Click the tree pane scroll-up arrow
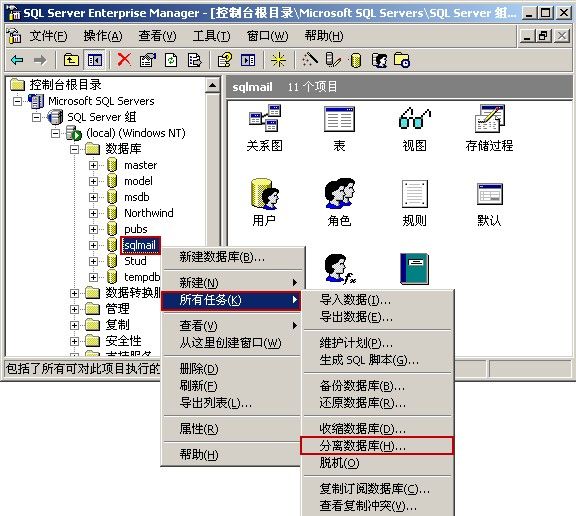Image resolution: width=576 pixels, height=516 pixels. (x=212, y=86)
